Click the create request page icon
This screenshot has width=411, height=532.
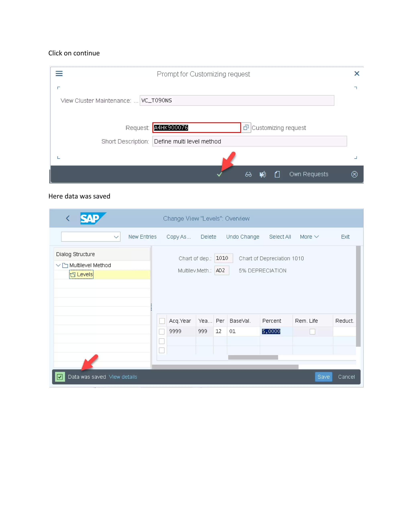277,174
